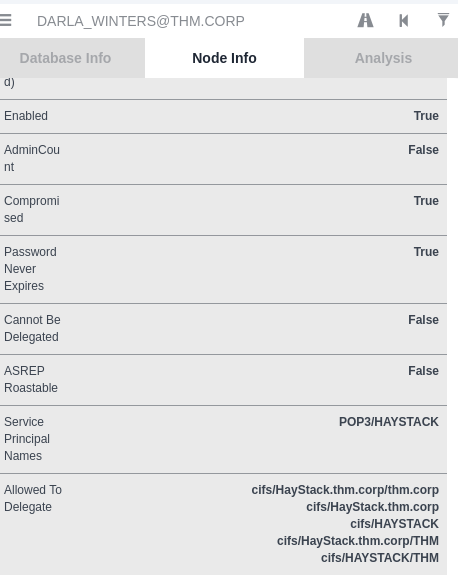Viewport: 458px width, 588px height.
Task: Click the cifs/HAYSTACK delegate entry
Action: (x=394, y=524)
